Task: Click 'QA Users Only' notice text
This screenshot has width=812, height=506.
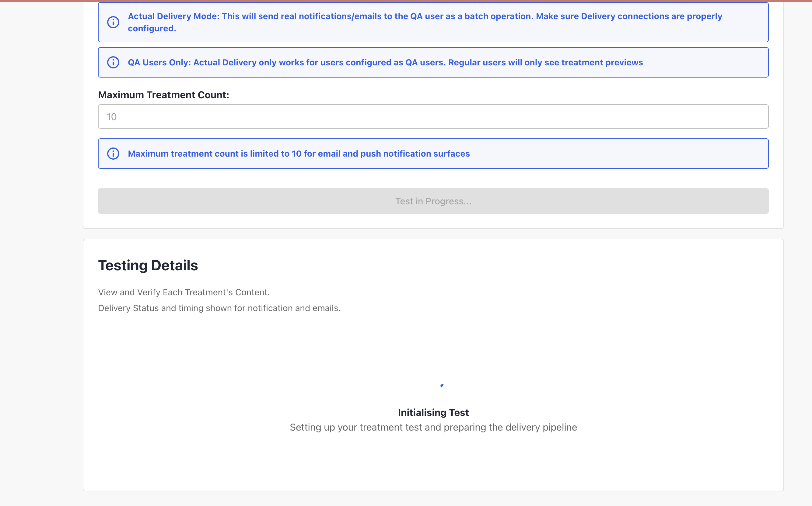Action: tap(385, 63)
